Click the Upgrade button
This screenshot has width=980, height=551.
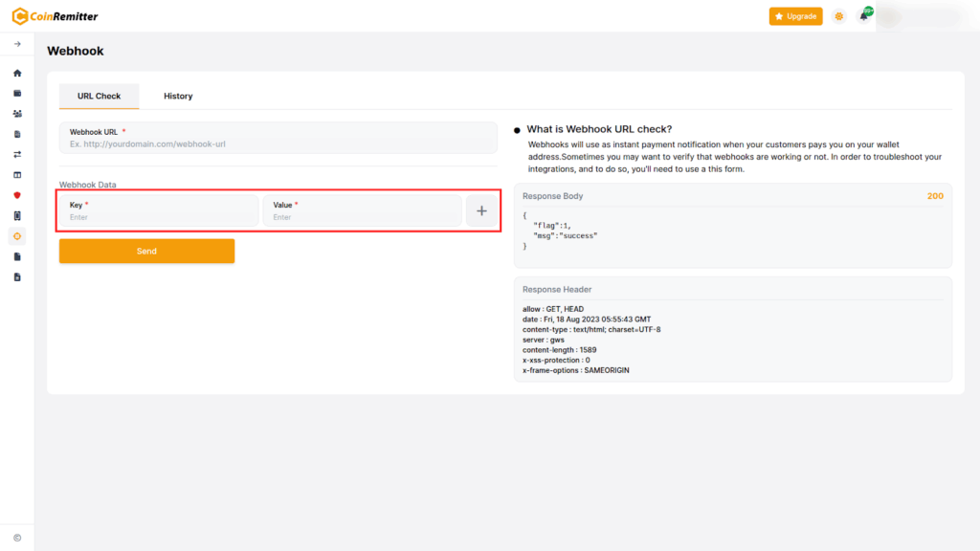795,16
